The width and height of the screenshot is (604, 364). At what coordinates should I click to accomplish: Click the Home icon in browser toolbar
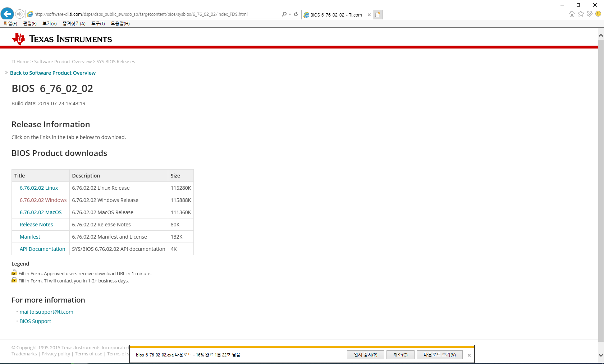tap(572, 14)
